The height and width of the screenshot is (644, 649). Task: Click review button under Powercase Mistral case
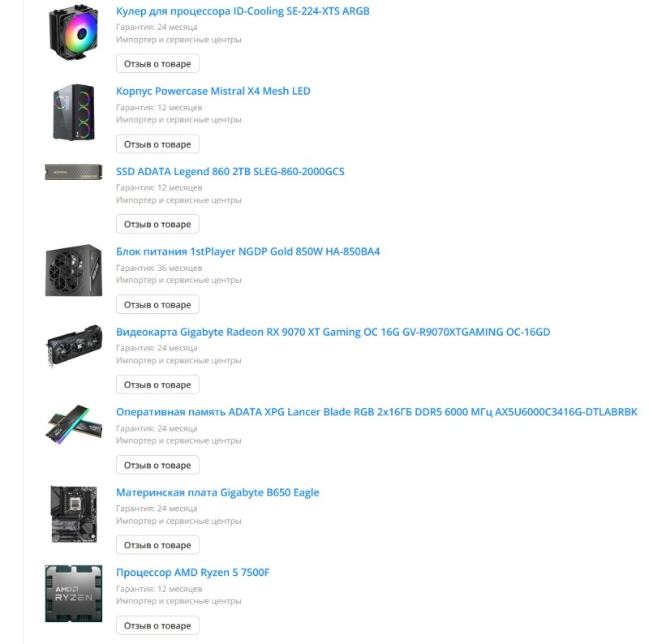pos(157,144)
